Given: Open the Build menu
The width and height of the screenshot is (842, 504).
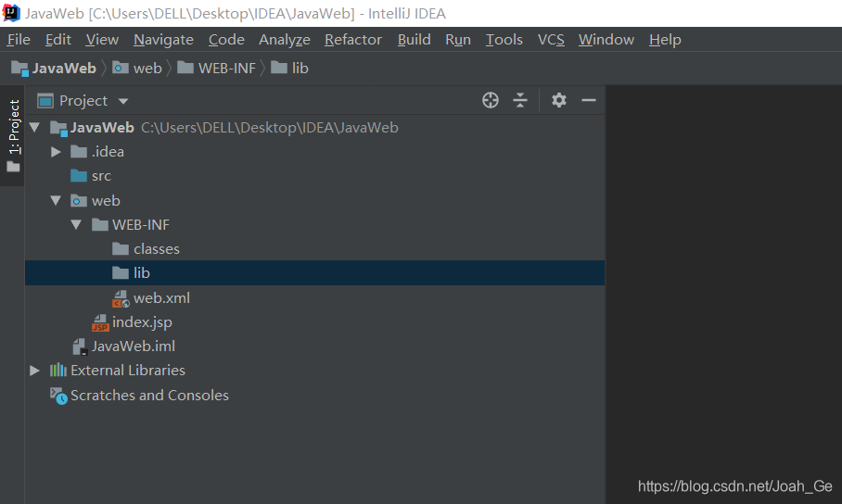Looking at the screenshot, I should tap(414, 40).
